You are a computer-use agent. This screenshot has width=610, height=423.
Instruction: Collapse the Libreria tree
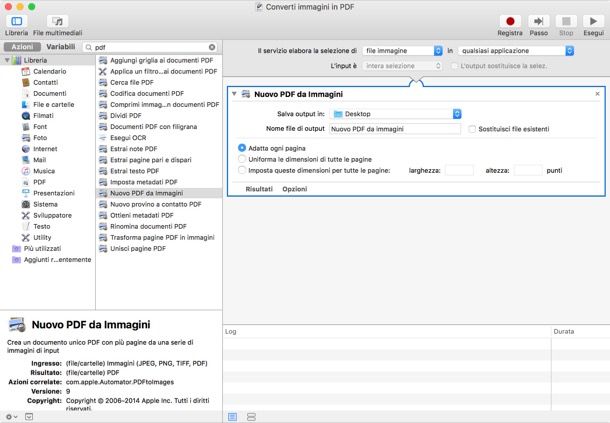coord(7,60)
